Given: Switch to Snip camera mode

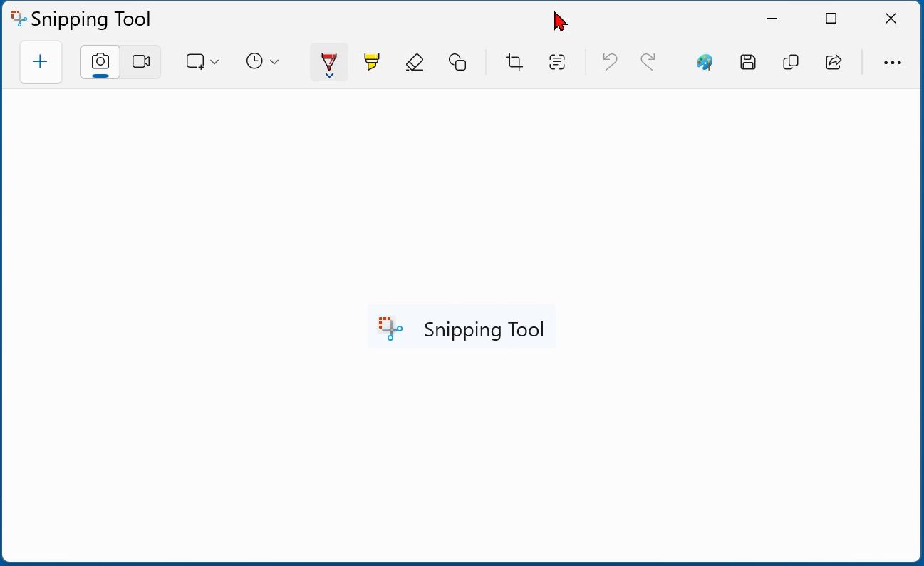Looking at the screenshot, I should pyautogui.click(x=100, y=62).
